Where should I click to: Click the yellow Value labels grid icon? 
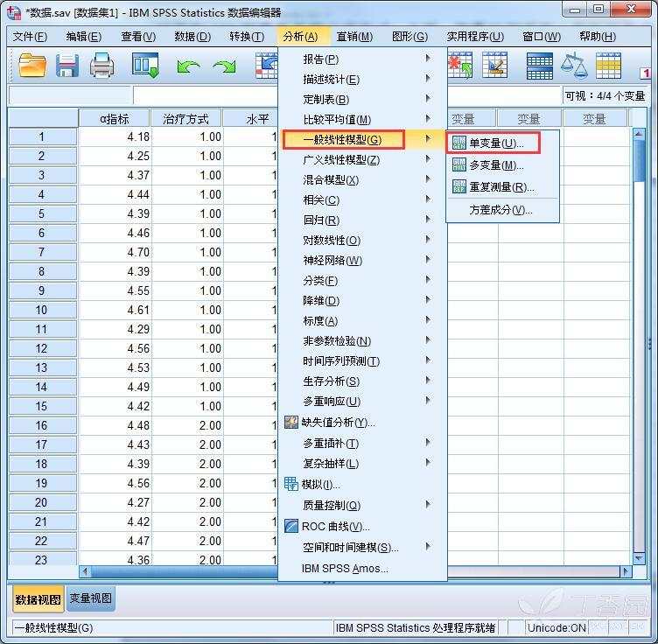(608, 66)
